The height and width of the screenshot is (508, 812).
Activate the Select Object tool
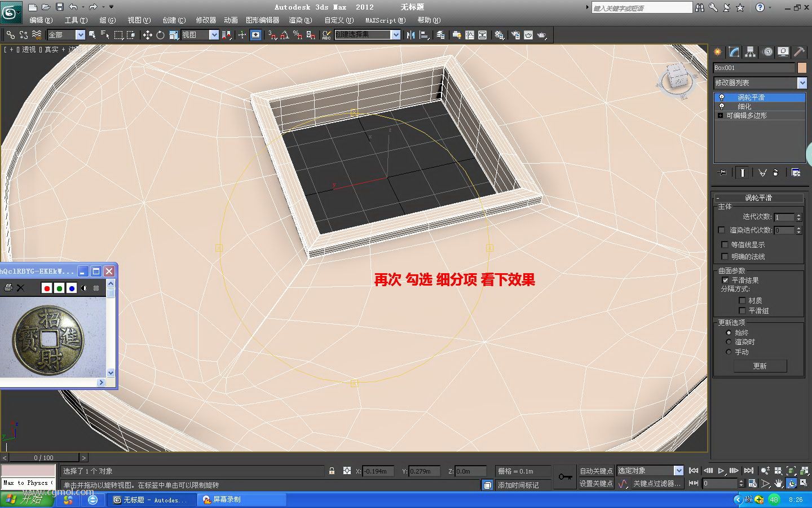(x=92, y=35)
